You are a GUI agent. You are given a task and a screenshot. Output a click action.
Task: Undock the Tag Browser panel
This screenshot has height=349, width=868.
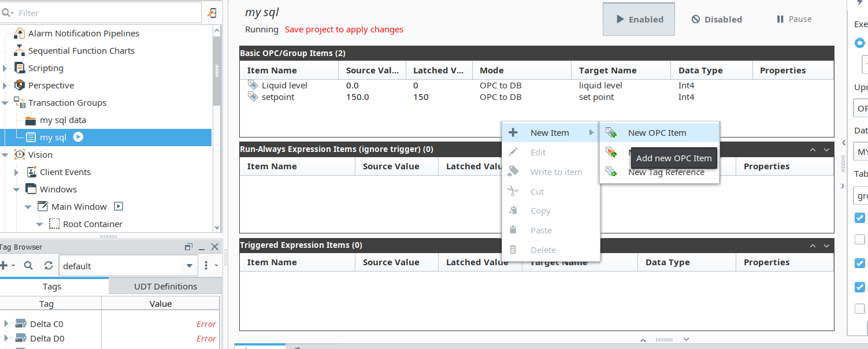(x=188, y=247)
